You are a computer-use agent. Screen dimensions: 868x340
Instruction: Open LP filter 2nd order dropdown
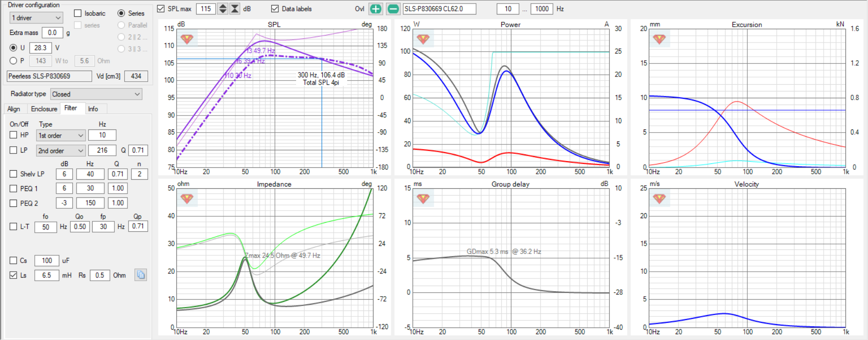point(61,151)
